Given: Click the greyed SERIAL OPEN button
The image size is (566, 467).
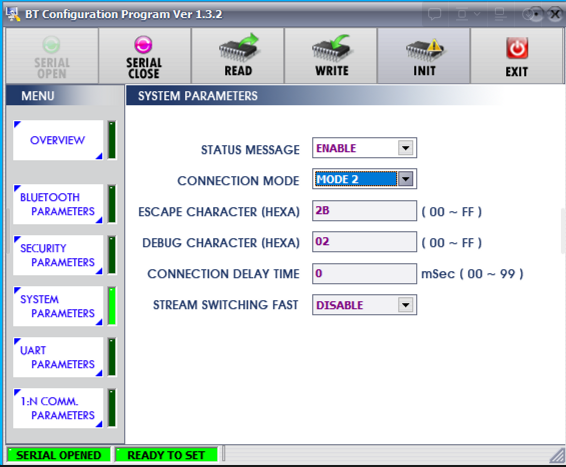Looking at the screenshot, I should pos(52,56).
